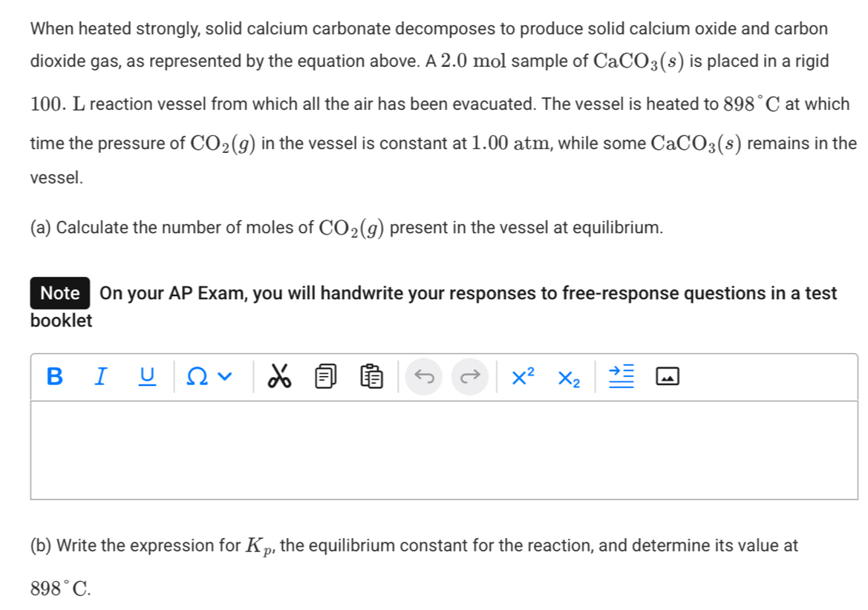Click the word "vessel." ending the intro paragraph
Image resolution: width=868 pixels, height=610 pixels.
pyautogui.click(x=57, y=178)
